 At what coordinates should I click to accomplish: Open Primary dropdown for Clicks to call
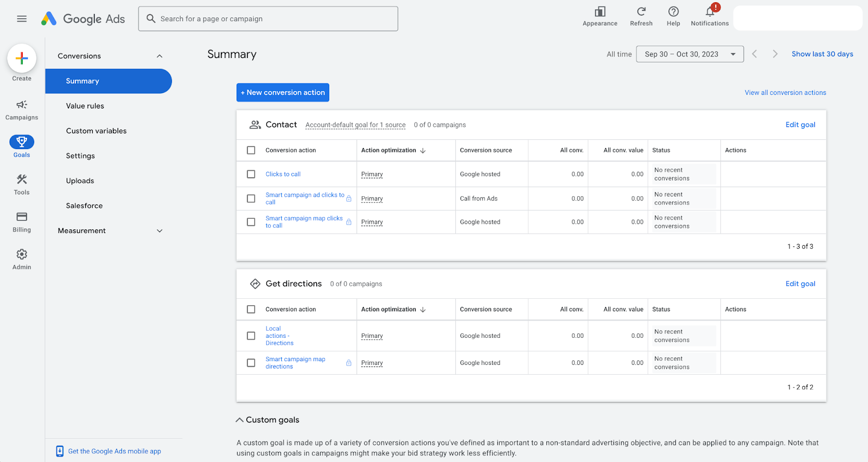[x=372, y=174]
